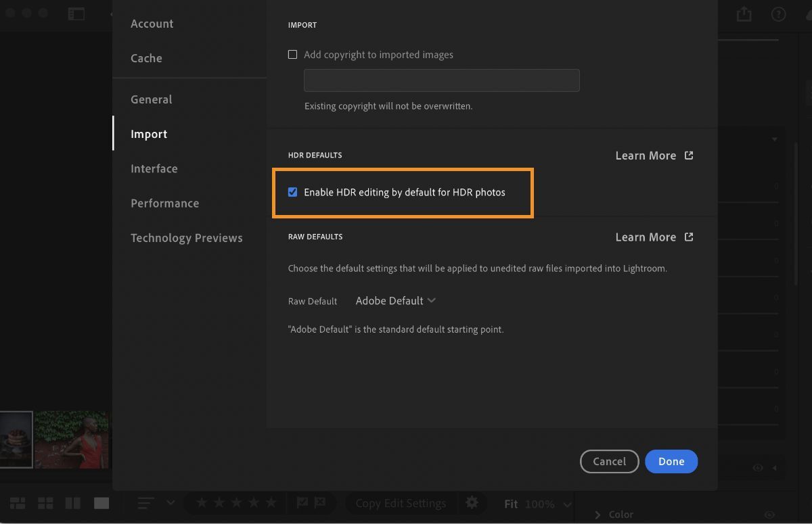The image size is (812, 524).
Task: Select the Photo Grid view icon
Action: coord(18,503)
